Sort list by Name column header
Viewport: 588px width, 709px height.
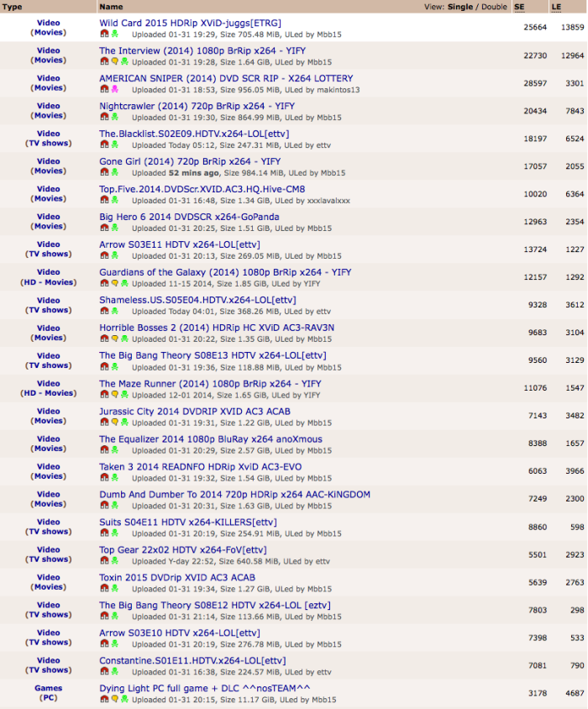pyautogui.click(x=111, y=7)
